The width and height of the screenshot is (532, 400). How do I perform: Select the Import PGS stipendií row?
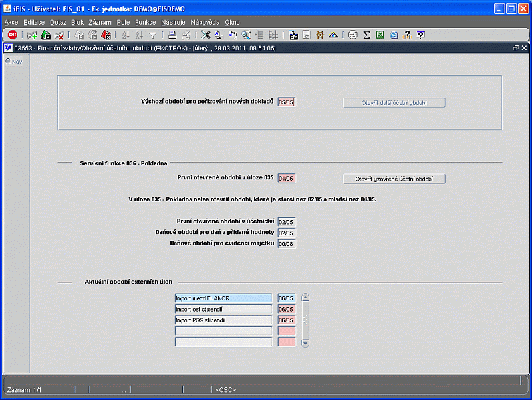223,320
